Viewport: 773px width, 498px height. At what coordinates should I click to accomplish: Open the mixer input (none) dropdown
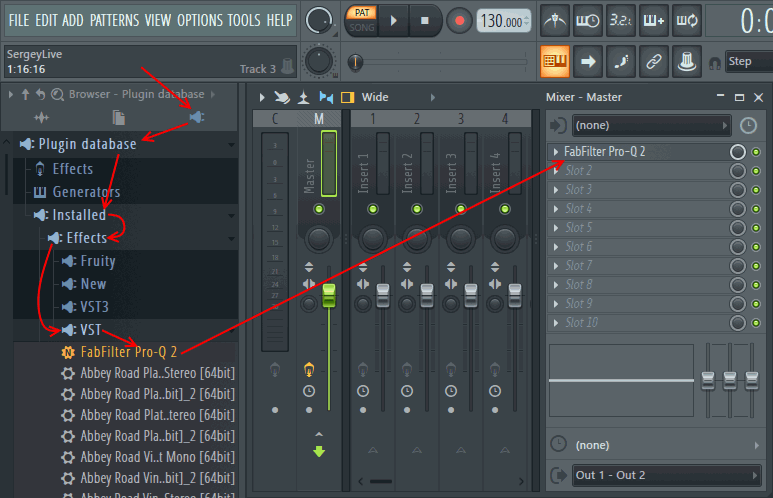click(x=652, y=125)
